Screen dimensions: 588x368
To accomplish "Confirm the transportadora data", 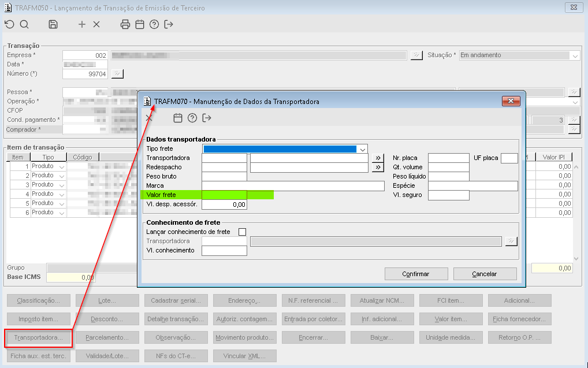I will coord(416,274).
